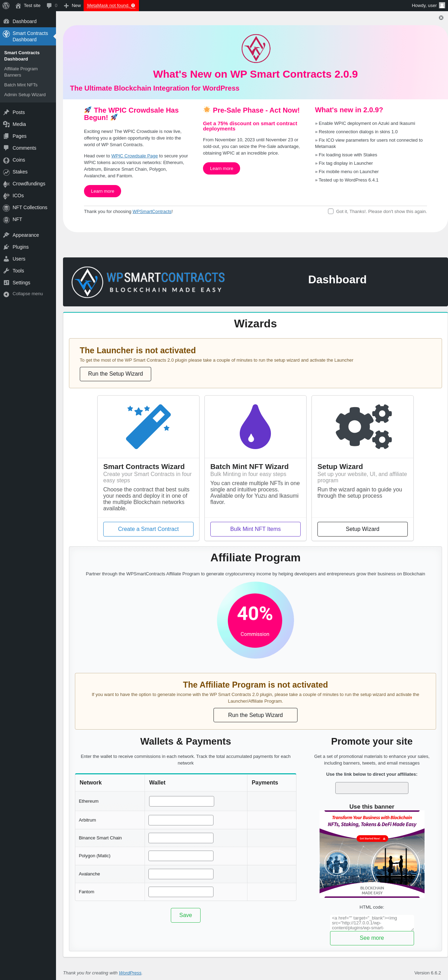Check 'Got it, Thanks' don't show again
Screen dimensions: 448x980
point(331,211)
